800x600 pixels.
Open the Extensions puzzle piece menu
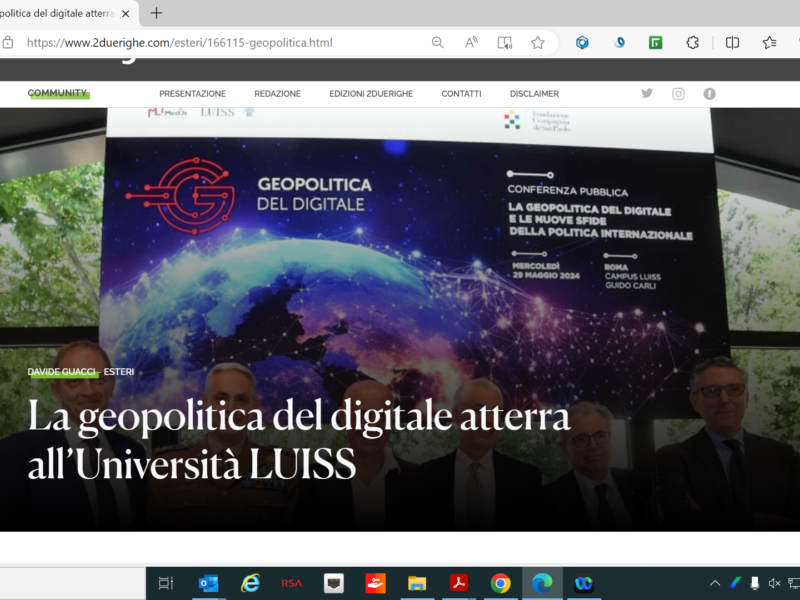coord(692,43)
